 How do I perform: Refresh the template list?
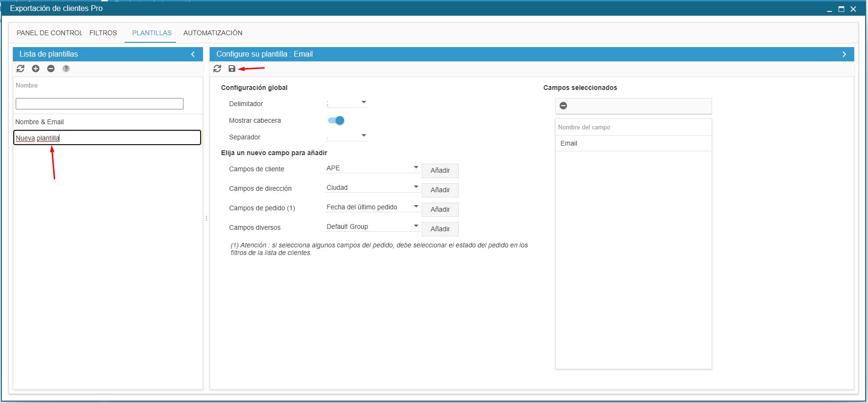(x=20, y=69)
